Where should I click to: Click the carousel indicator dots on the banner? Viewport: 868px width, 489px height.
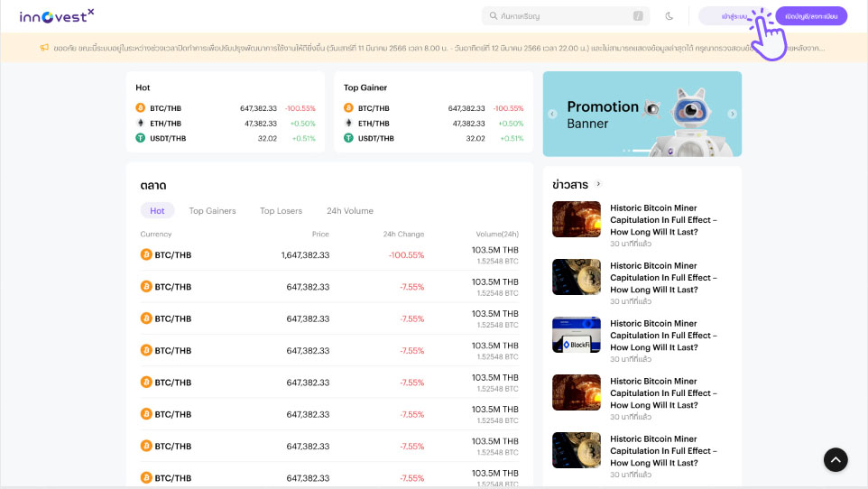point(637,151)
